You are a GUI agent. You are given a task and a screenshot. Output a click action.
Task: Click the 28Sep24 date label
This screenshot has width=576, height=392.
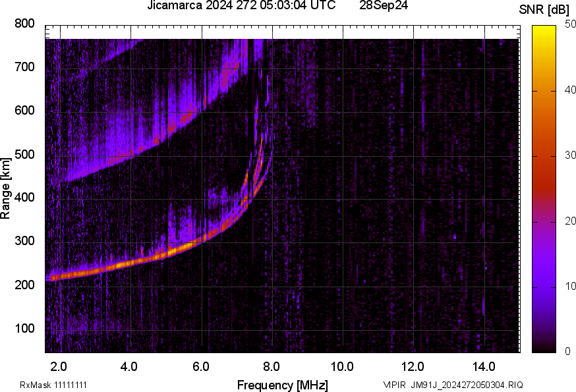[x=384, y=7]
